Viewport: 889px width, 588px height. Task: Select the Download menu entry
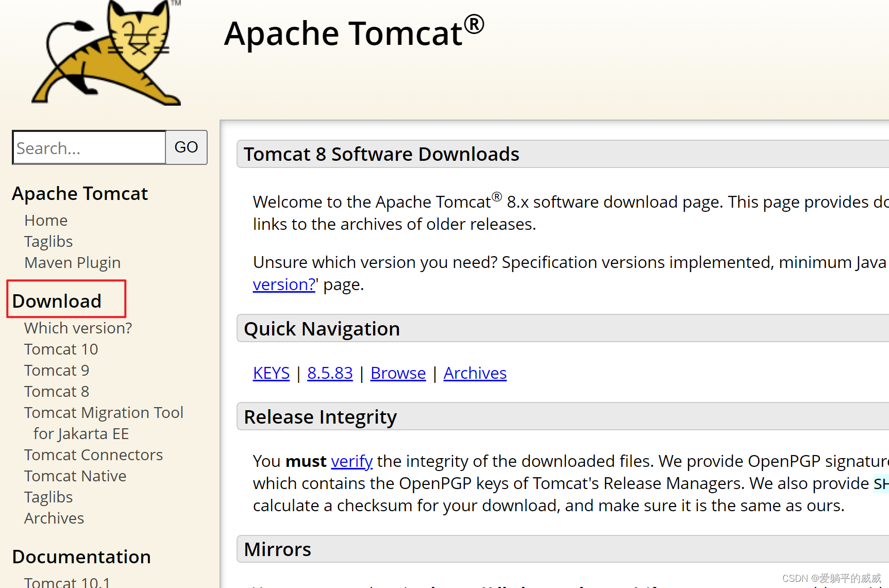(57, 300)
